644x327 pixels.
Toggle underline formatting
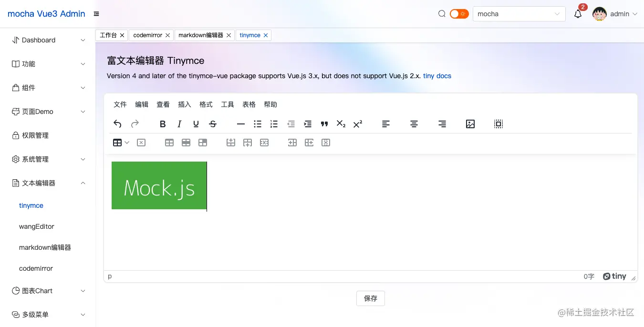[x=196, y=124]
